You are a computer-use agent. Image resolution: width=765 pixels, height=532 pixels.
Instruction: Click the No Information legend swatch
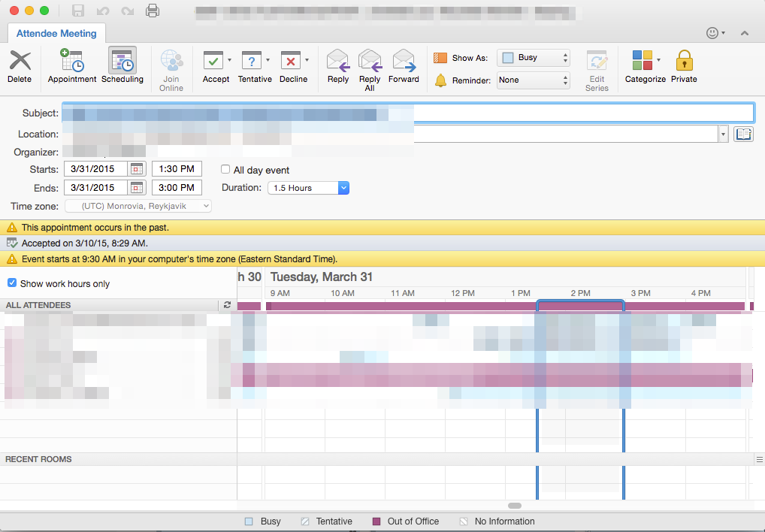[464, 521]
